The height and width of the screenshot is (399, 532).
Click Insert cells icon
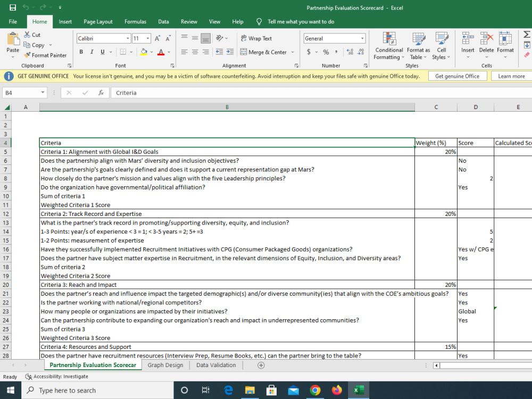[x=468, y=38]
